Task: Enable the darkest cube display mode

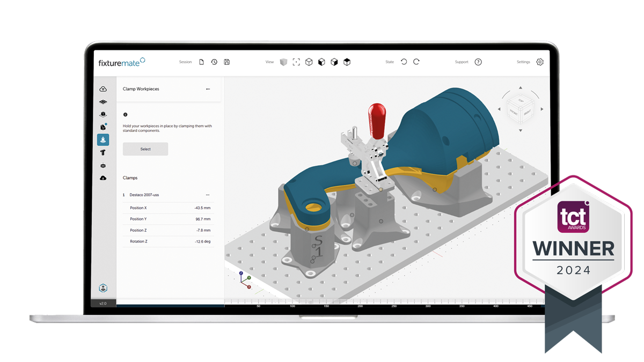Action: (347, 62)
